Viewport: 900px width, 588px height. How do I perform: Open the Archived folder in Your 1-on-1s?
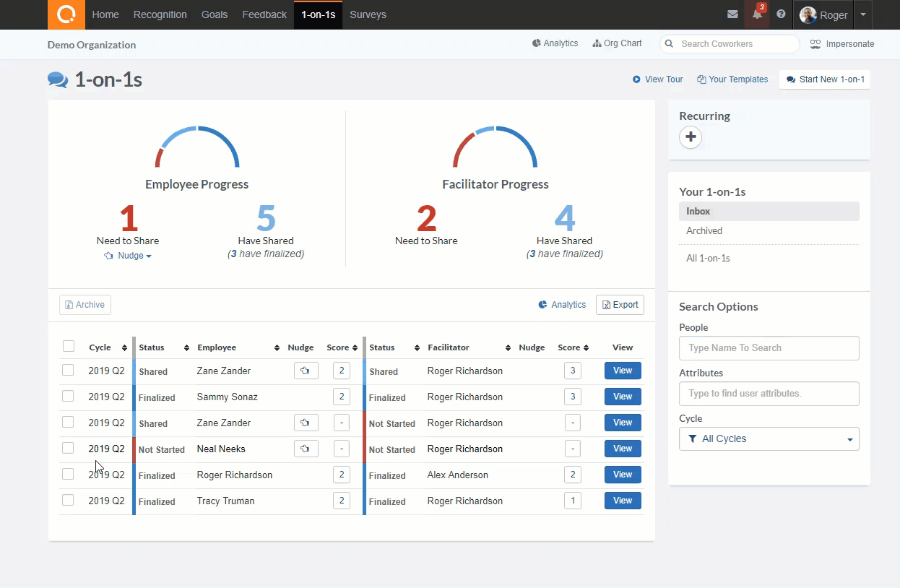coord(704,230)
